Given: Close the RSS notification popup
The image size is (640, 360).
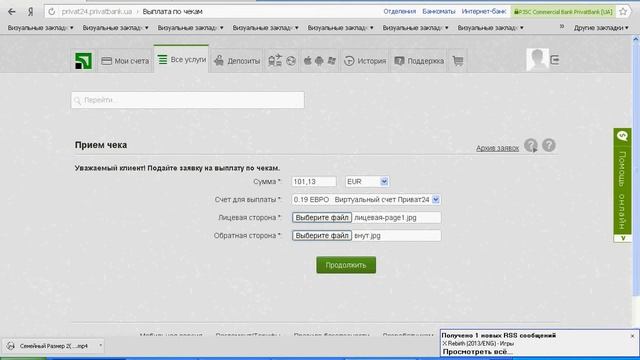Looking at the screenshot, I should pos(632,336).
